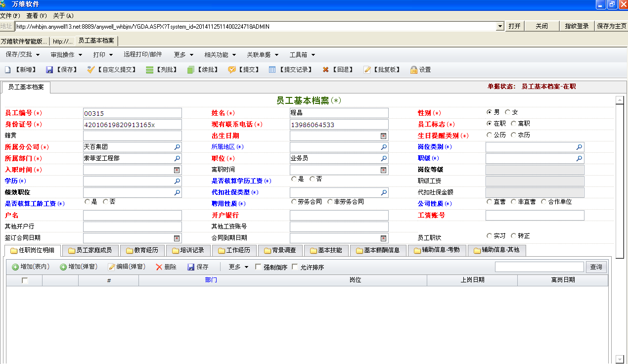The height and width of the screenshot is (364, 628).
Task: Click the 指纹登录 button
Action: pyautogui.click(x=577, y=26)
